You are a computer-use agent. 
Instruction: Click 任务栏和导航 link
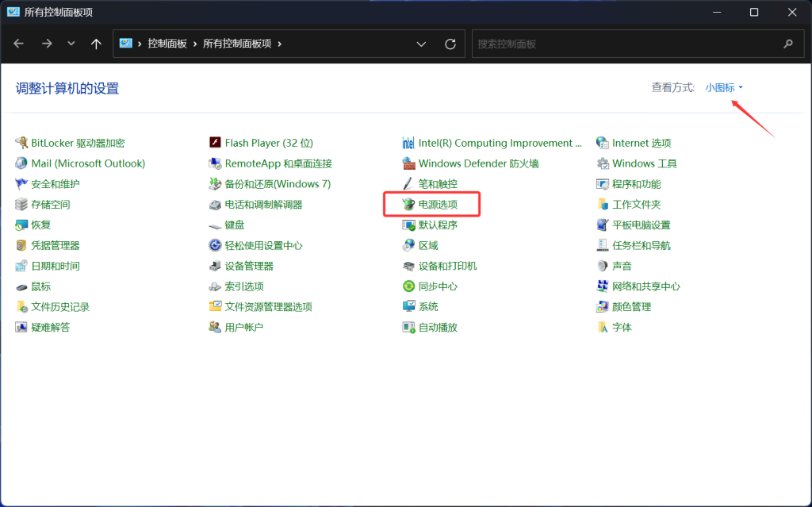point(641,245)
